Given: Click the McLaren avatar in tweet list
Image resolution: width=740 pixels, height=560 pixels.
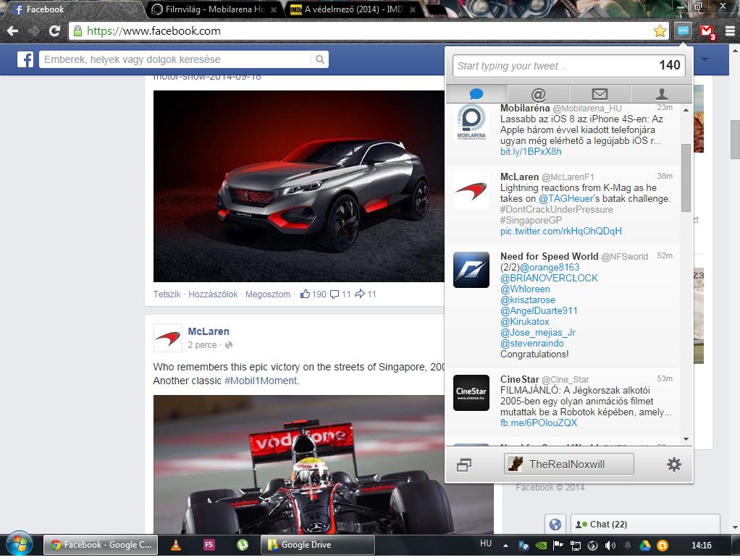Looking at the screenshot, I should point(471,191).
